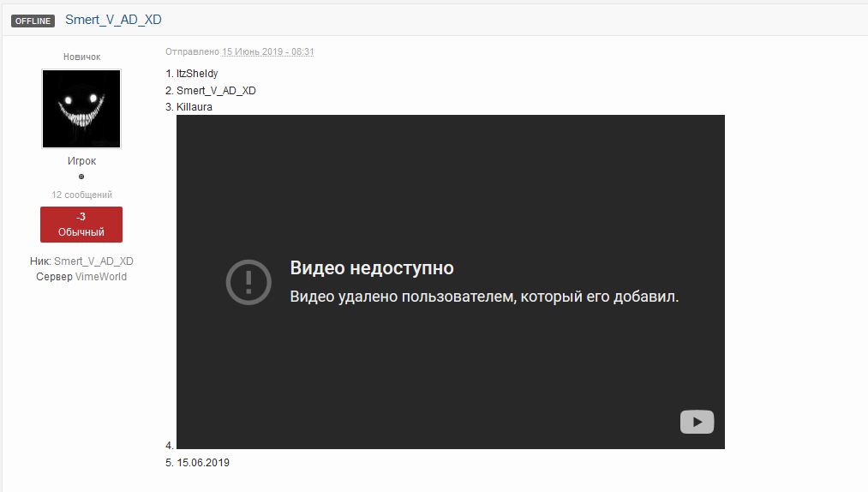Click the Killaura text in item 3

[195, 107]
